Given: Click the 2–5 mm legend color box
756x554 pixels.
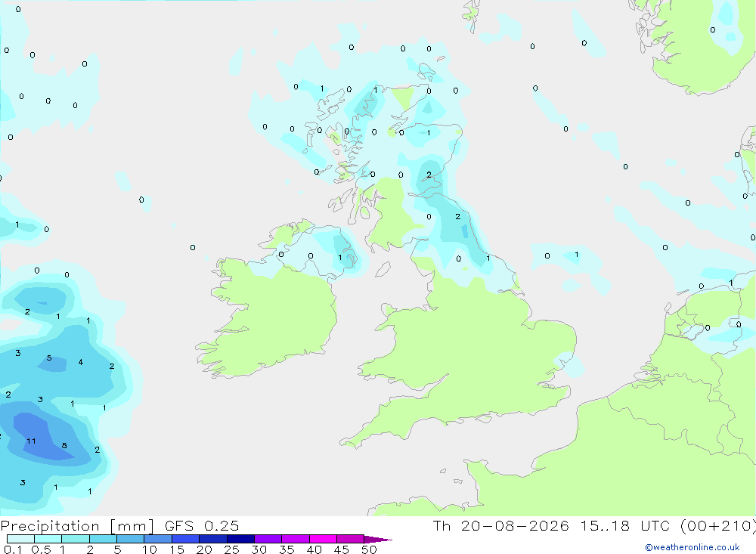Looking at the screenshot, I should point(103,539).
